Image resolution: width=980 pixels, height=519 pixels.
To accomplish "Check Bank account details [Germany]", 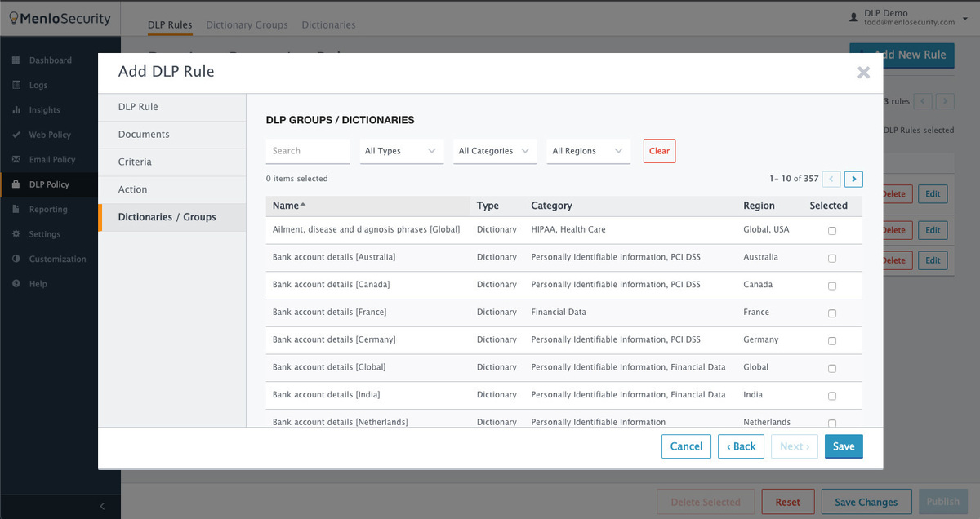I will (832, 341).
